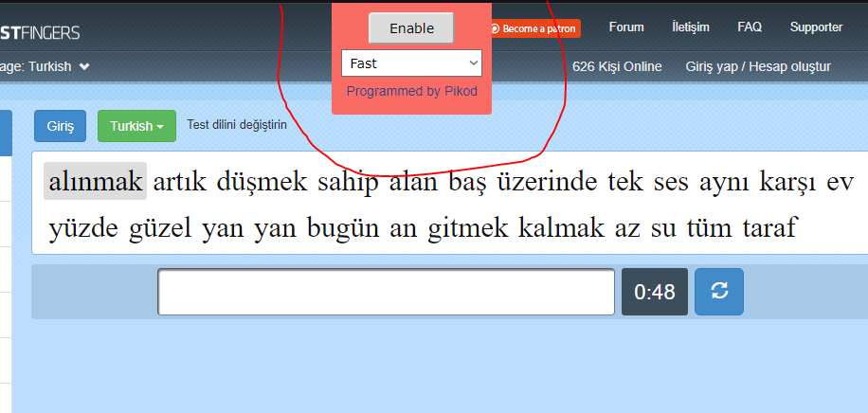Click the Enable button in the extension popup
Image resolution: width=868 pixels, height=413 pixels.
point(411,28)
